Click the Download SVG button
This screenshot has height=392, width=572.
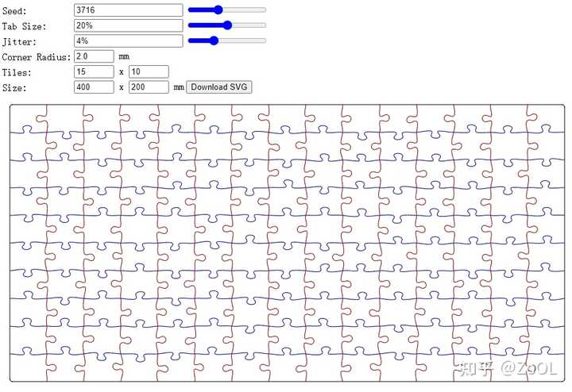(x=219, y=86)
